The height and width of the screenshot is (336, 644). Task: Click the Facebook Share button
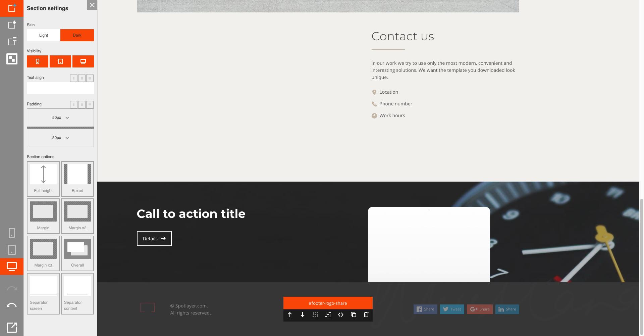coord(425,309)
